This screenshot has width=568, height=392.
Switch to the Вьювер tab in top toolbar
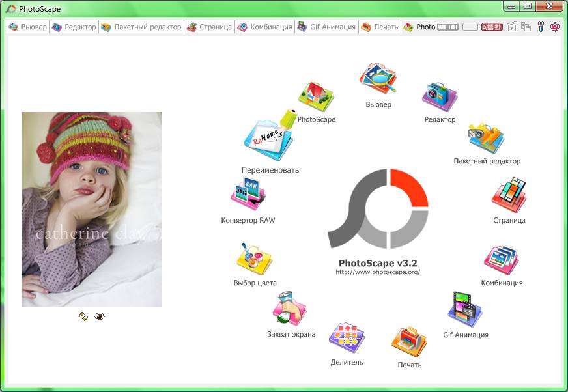click(x=28, y=27)
